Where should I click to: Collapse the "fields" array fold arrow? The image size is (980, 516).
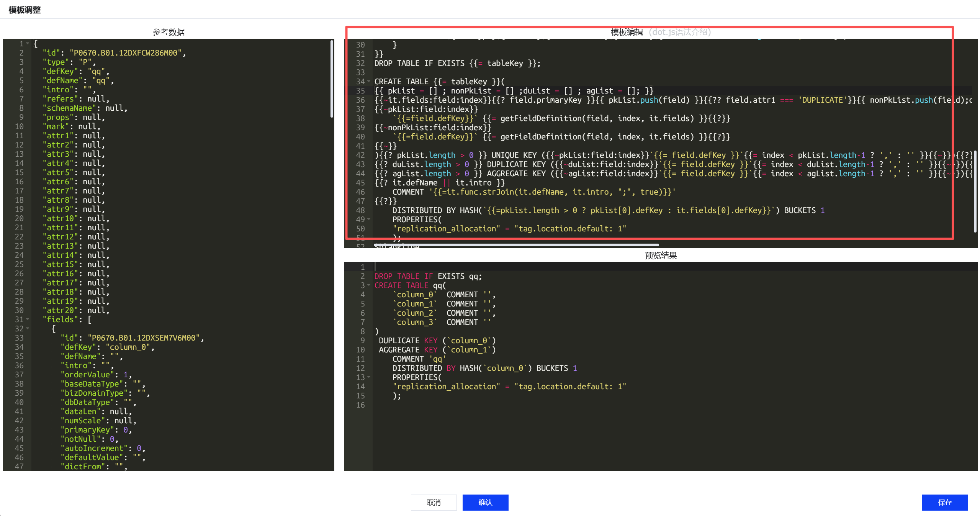click(28, 319)
